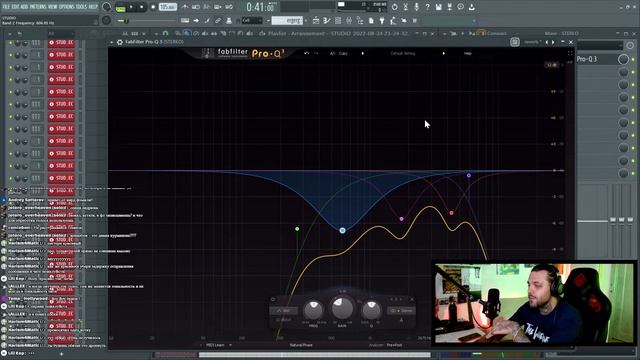Viewport: 640px width, 360px height.
Task: Open the FILE menu
Action: (6, 7)
